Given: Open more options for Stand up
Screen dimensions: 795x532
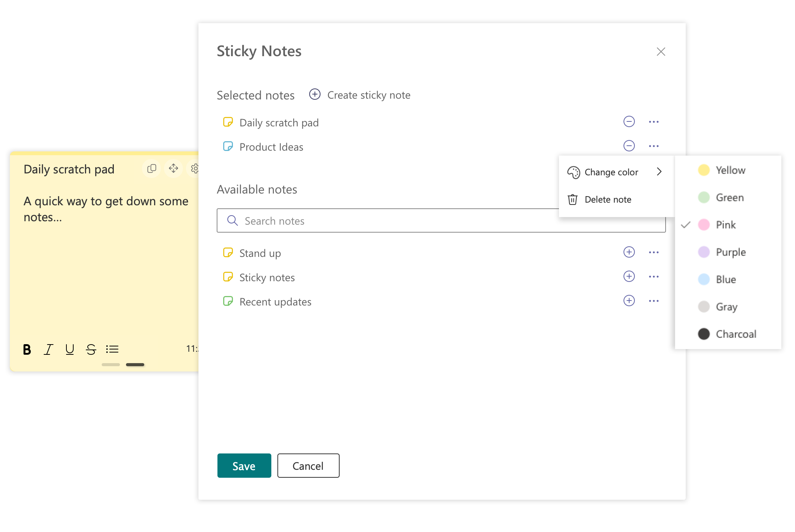Looking at the screenshot, I should click(x=653, y=252).
